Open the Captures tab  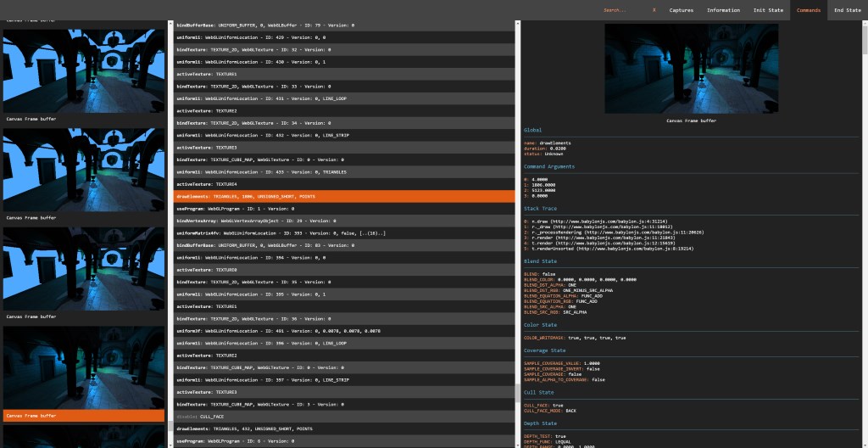pos(681,10)
